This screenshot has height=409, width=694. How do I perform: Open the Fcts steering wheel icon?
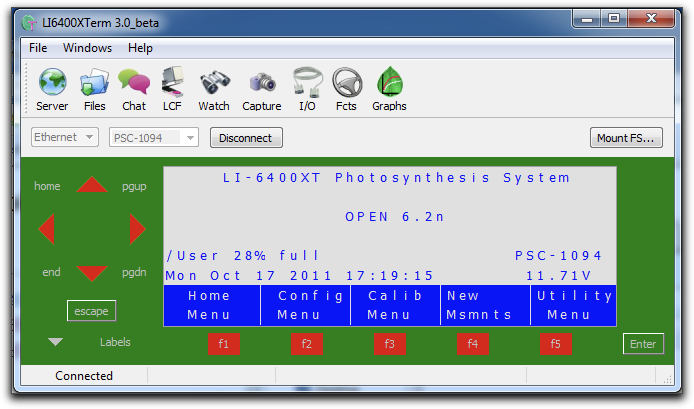click(x=347, y=82)
